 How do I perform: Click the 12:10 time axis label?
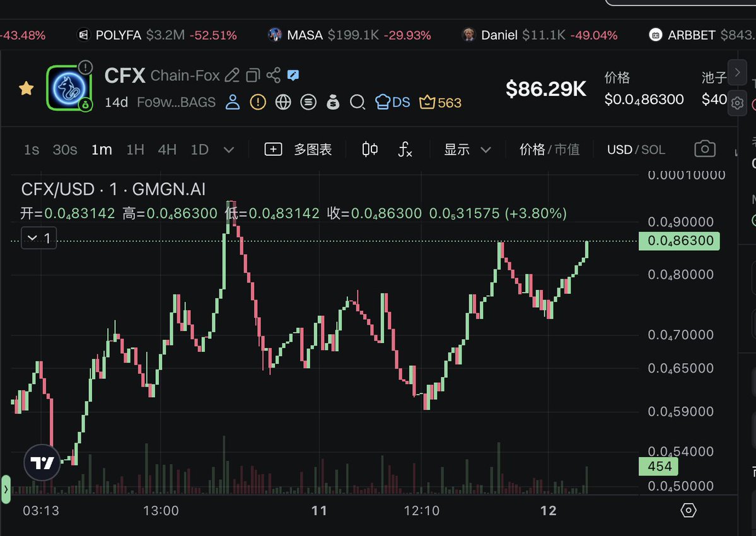point(422,510)
